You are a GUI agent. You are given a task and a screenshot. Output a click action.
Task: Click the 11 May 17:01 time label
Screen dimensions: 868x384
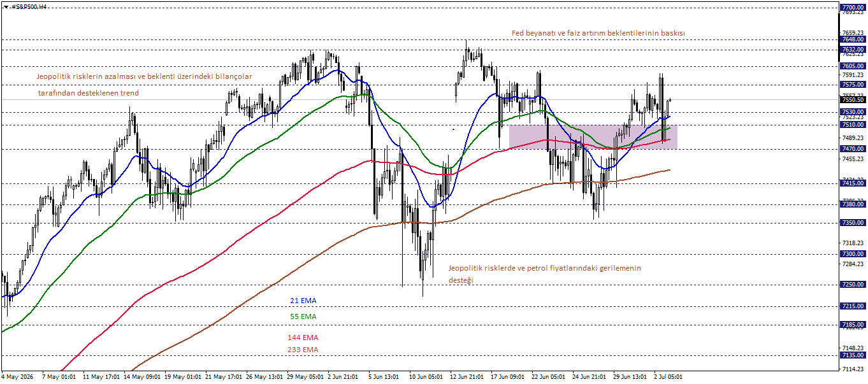point(101,377)
